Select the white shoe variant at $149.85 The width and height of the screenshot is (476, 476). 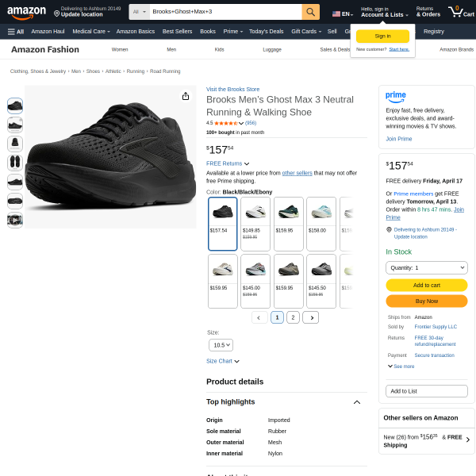(255, 223)
